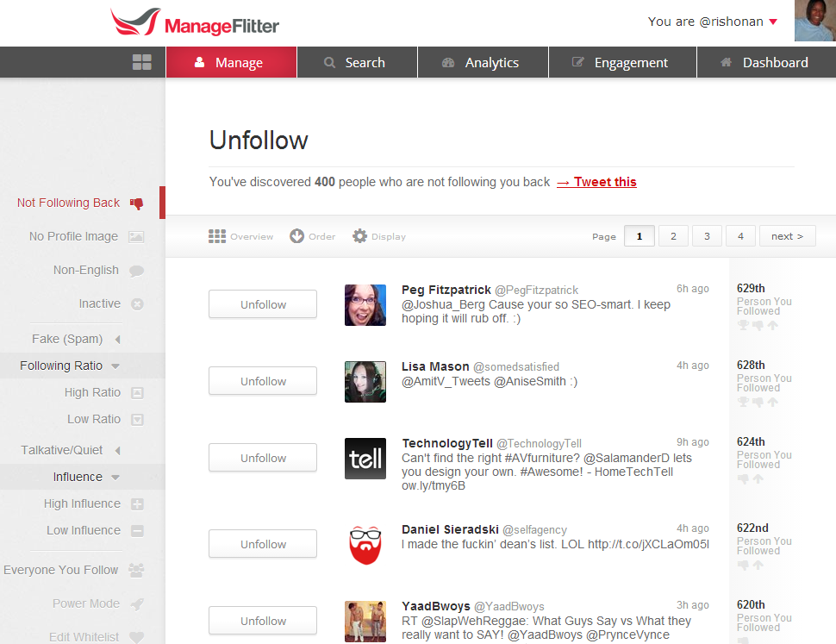Click thumbs-down icon under 624th Person You Followed

(x=743, y=478)
